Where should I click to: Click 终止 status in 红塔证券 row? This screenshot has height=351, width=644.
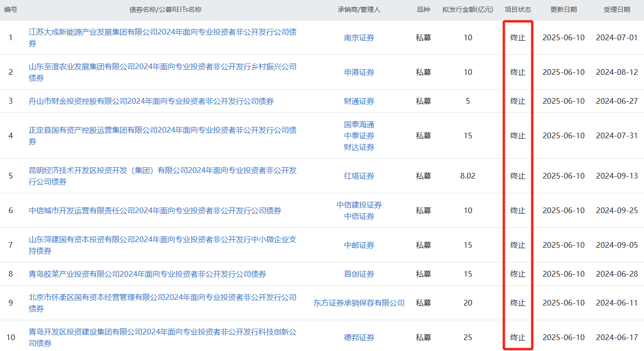pyautogui.click(x=518, y=176)
